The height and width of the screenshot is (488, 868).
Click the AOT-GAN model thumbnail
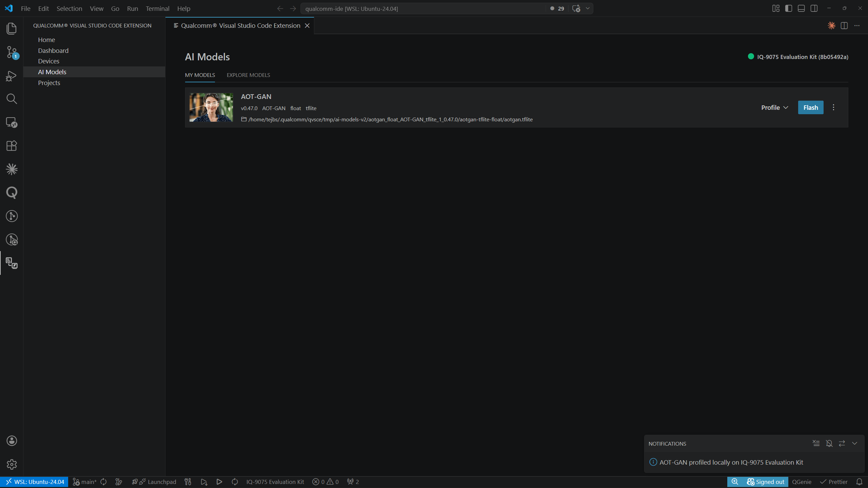211,107
